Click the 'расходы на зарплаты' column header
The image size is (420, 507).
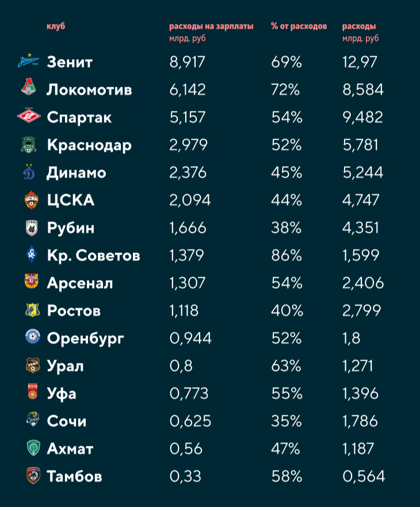[211, 26]
